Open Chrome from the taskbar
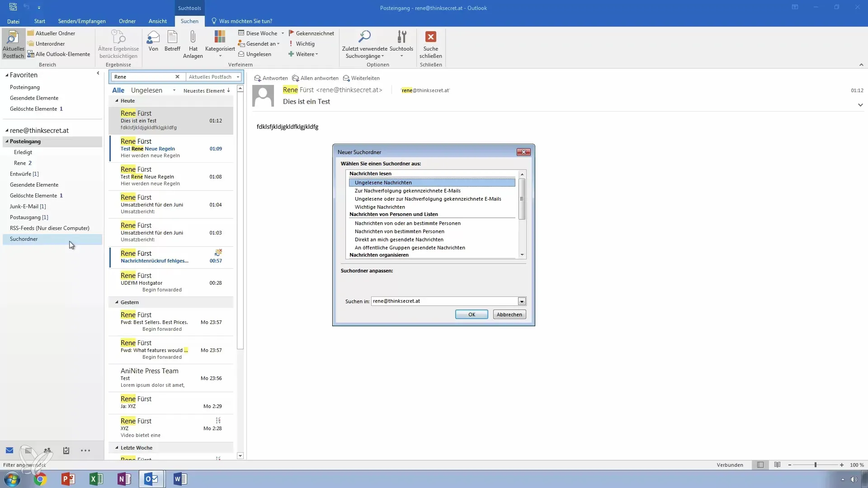Screen dimensions: 868x488 pos(40,479)
